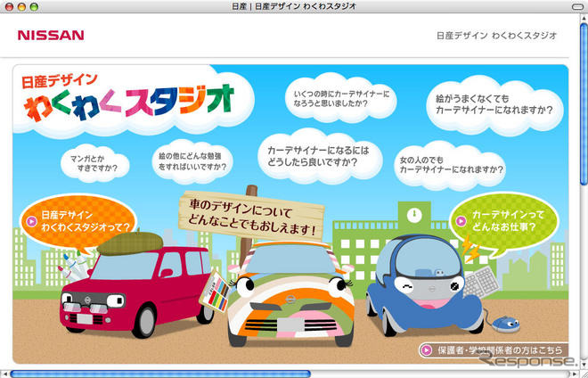Viewport: 588px width, 378px height.
Task: Select cloud question マンガとかすきですか?
Action: click(x=94, y=163)
